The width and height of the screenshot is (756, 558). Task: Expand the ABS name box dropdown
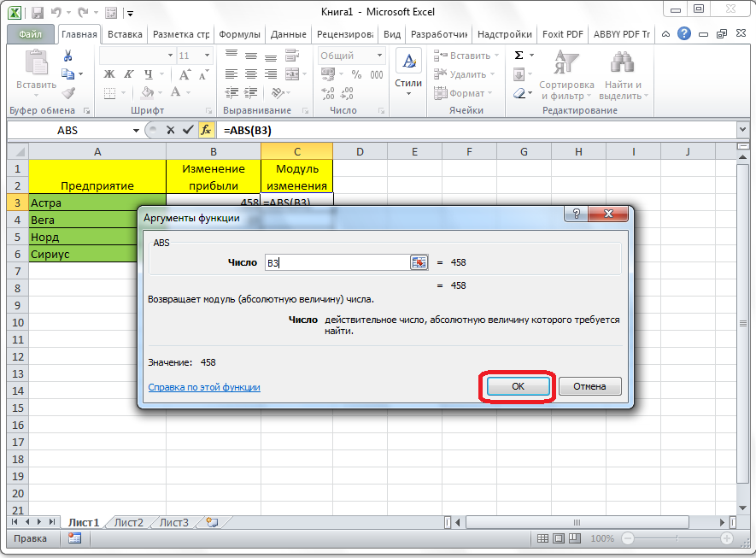click(136, 131)
